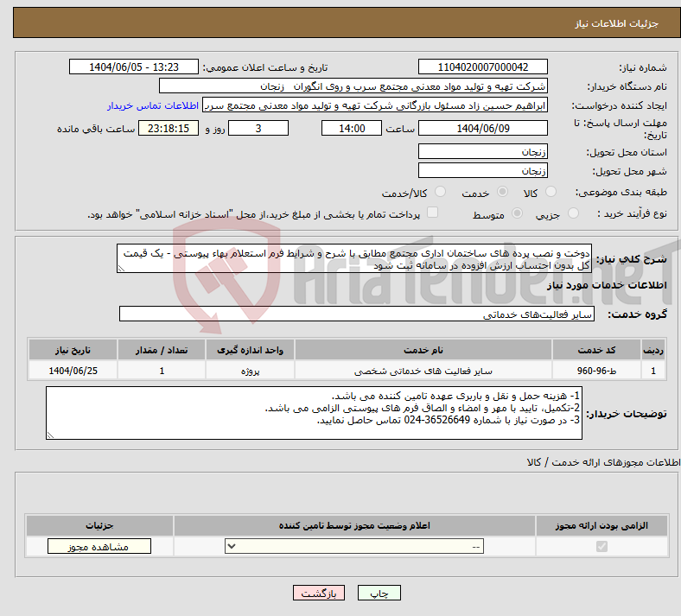Open the اطلاعات تماس خریدار link
The height and width of the screenshot is (616, 681).
pyautogui.click(x=153, y=105)
